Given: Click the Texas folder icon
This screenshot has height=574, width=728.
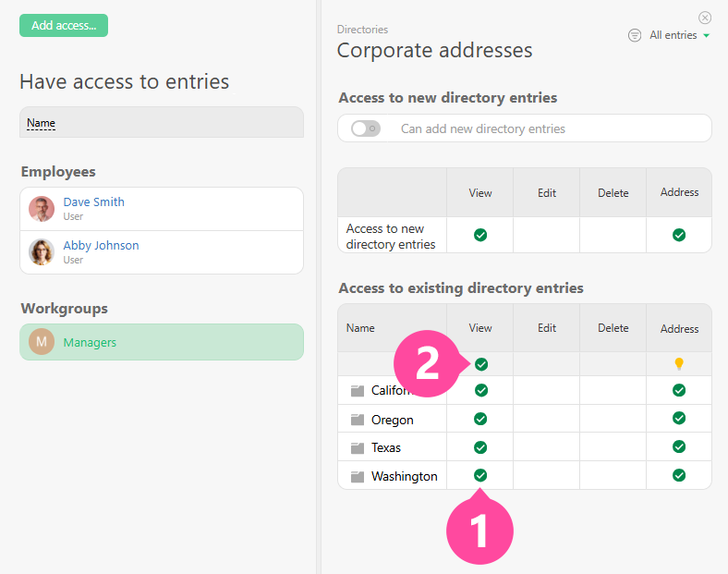Looking at the screenshot, I should 358,447.
